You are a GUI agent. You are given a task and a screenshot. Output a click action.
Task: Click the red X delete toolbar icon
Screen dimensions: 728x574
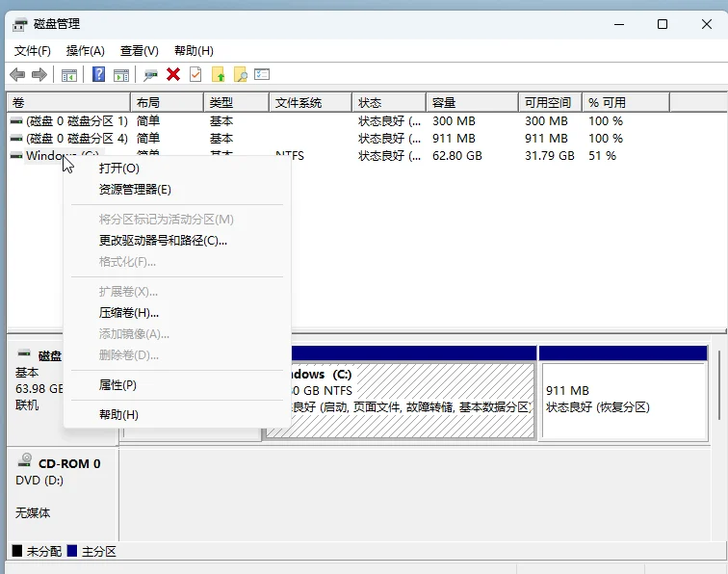click(x=173, y=74)
